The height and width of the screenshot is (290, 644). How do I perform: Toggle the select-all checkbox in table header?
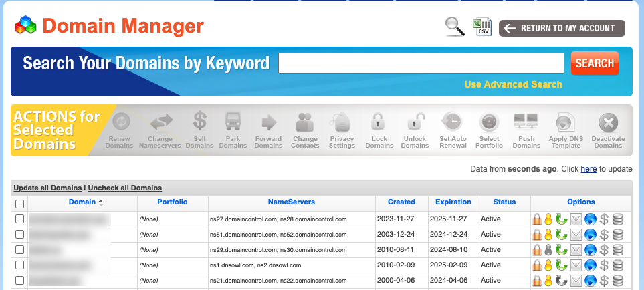coord(19,204)
